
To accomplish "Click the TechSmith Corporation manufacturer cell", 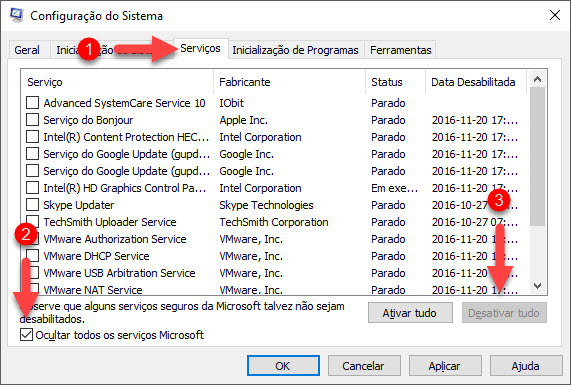I will (x=273, y=222).
